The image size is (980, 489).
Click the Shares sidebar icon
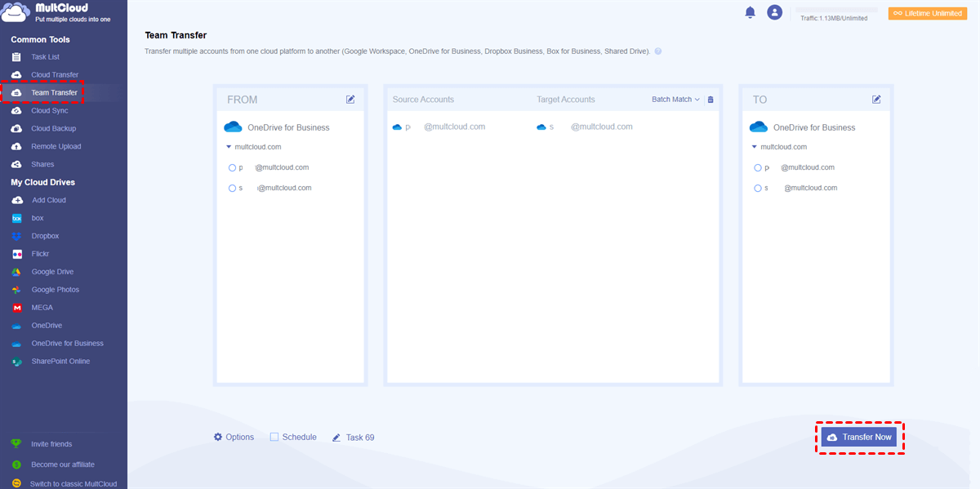[x=16, y=165]
